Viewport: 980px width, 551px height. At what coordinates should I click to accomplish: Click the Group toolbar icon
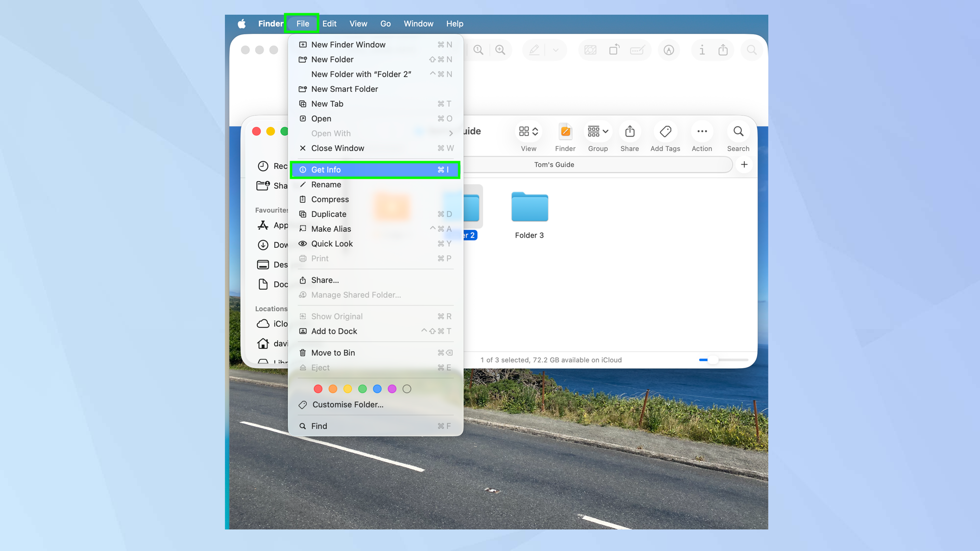pyautogui.click(x=594, y=131)
